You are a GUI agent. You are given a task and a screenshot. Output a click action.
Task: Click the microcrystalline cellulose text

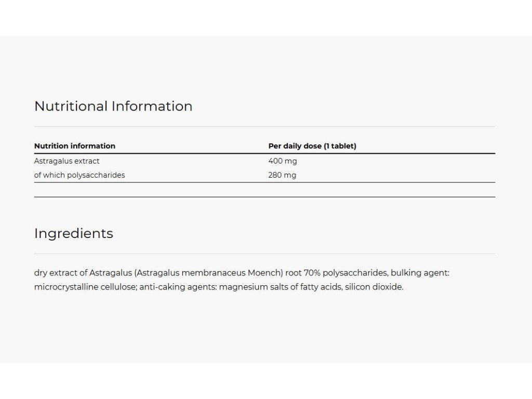pyautogui.click(x=86, y=287)
